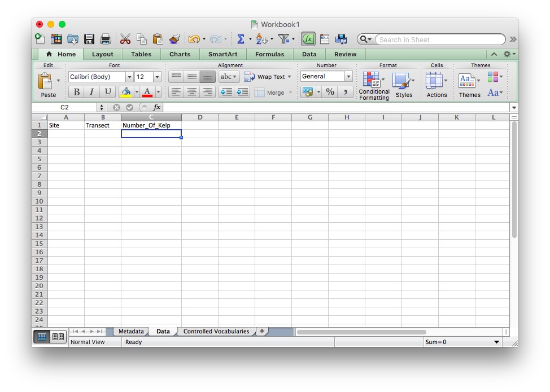Click the Cut scissors icon
This screenshot has height=392, width=550.
[125, 39]
